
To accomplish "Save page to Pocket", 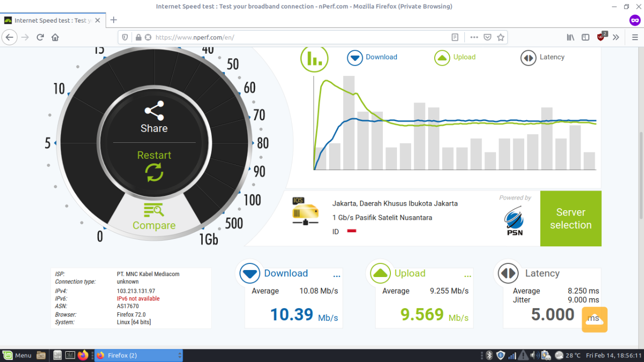I will (488, 37).
